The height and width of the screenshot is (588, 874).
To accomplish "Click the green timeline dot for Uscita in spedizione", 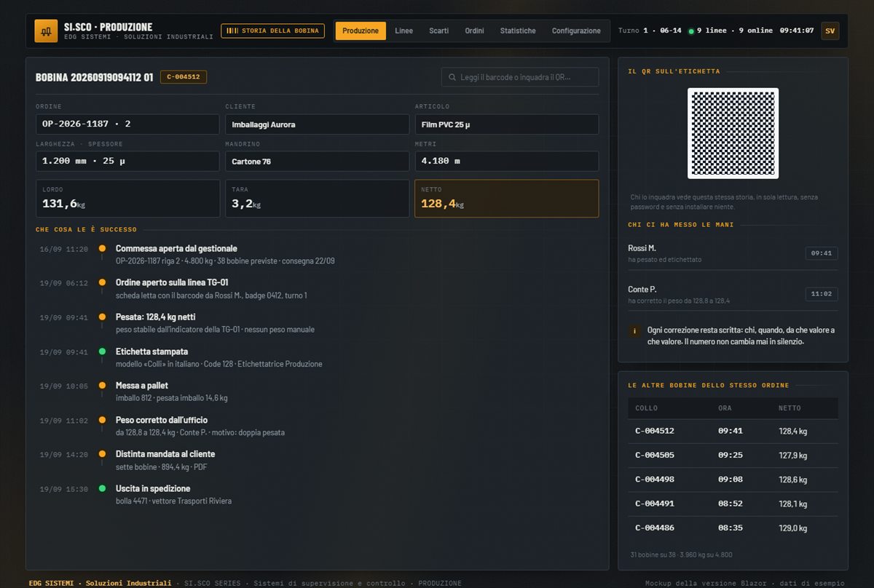I will 102,488.
